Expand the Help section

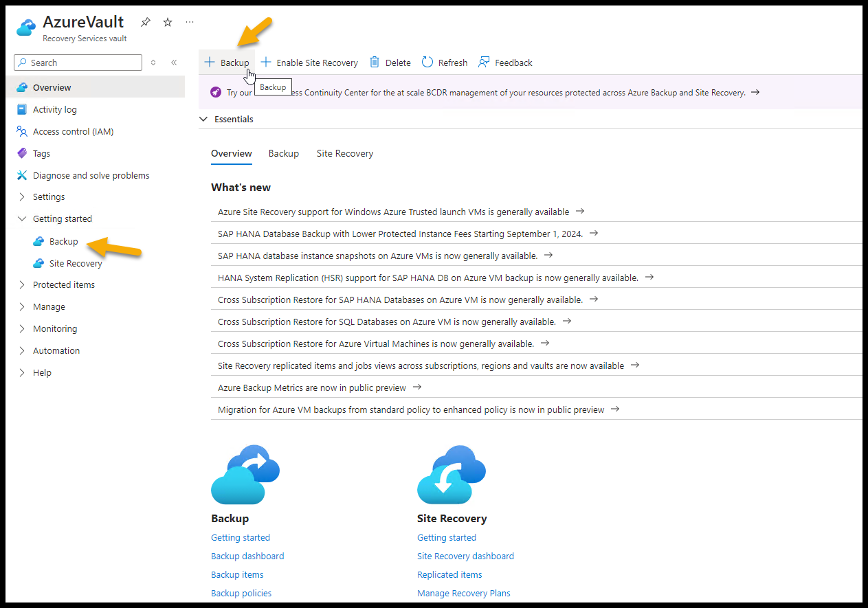(x=22, y=373)
